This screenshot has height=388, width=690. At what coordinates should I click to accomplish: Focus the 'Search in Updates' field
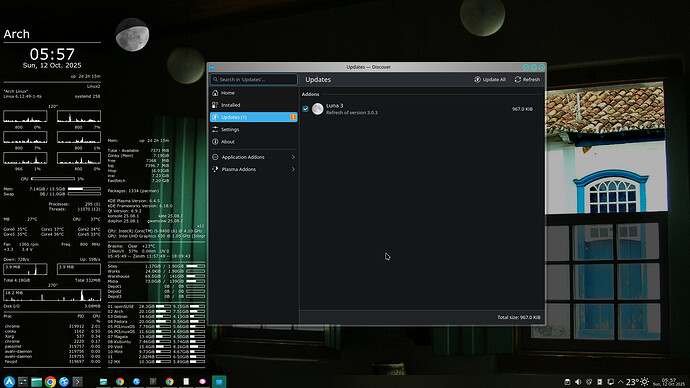click(254, 80)
